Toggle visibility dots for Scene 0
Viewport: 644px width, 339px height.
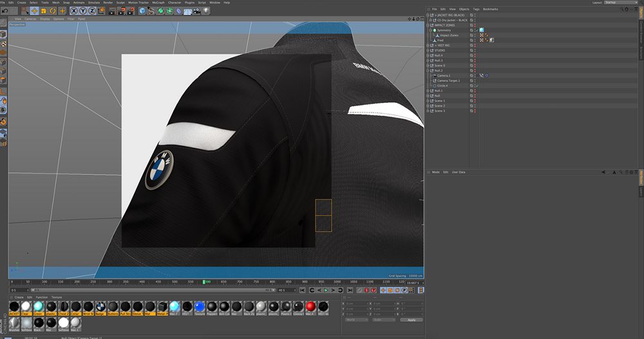coord(475,66)
